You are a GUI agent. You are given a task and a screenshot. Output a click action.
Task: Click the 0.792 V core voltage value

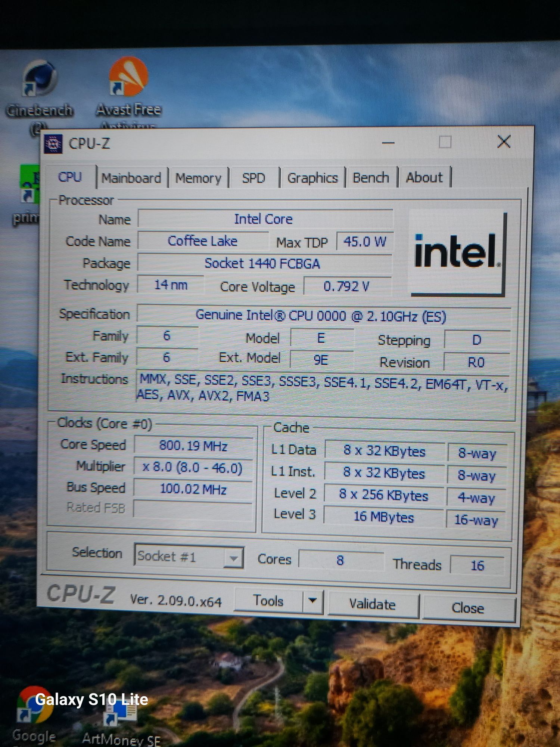(347, 286)
